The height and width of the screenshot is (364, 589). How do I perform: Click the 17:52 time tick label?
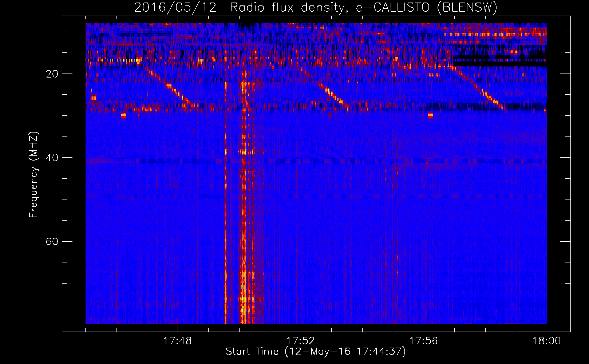pyautogui.click(x=301, y=341)
